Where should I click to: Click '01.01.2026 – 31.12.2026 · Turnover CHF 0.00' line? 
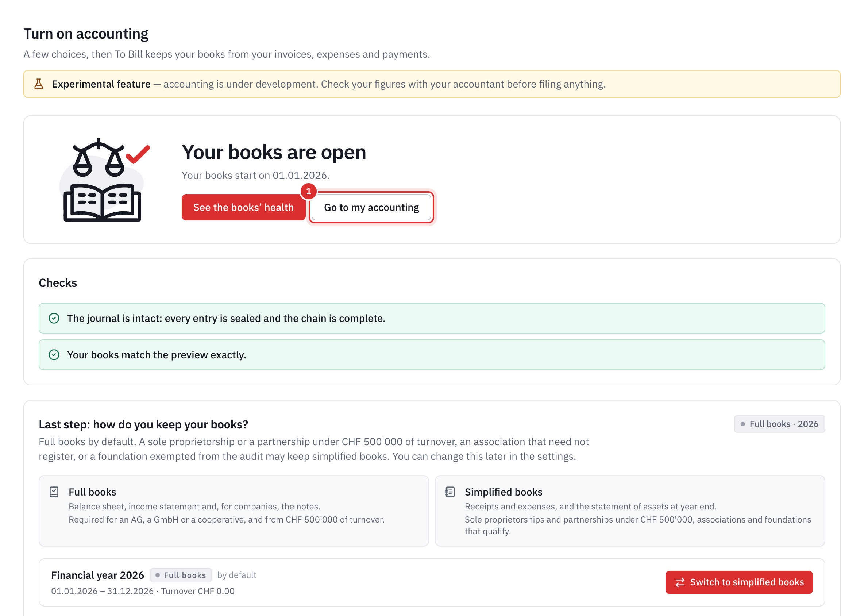143,591
